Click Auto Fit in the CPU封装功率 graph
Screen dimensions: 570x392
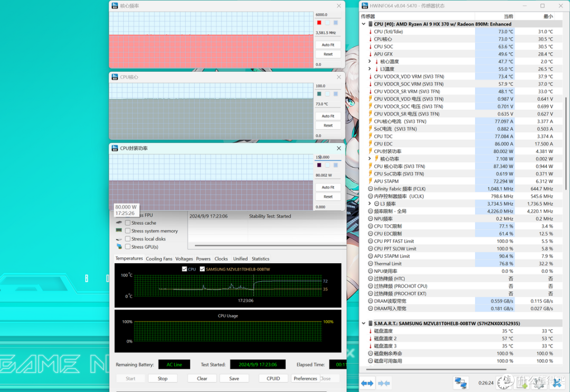(328, 187)
